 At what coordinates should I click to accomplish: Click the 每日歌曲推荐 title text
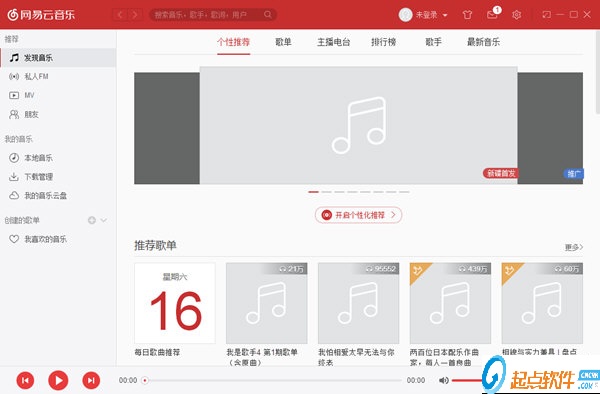[x=157, y=352]
